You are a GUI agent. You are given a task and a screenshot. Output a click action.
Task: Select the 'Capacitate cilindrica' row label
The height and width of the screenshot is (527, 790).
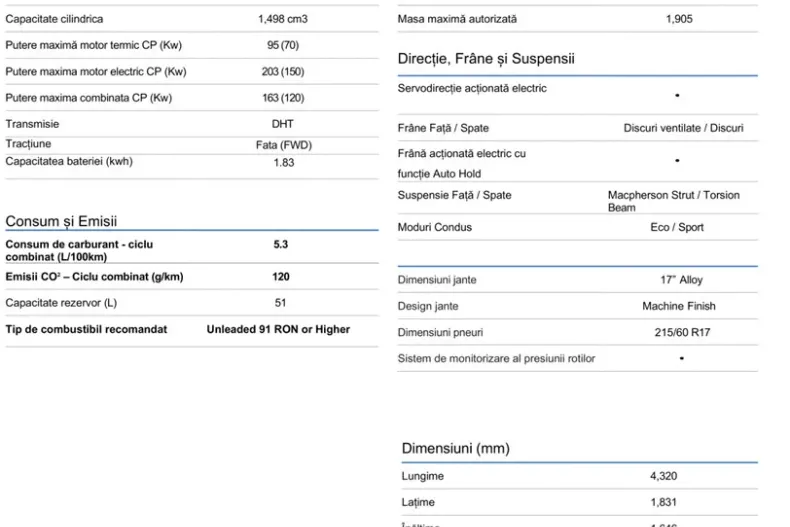pyautogui.click(x=54, y=19)
